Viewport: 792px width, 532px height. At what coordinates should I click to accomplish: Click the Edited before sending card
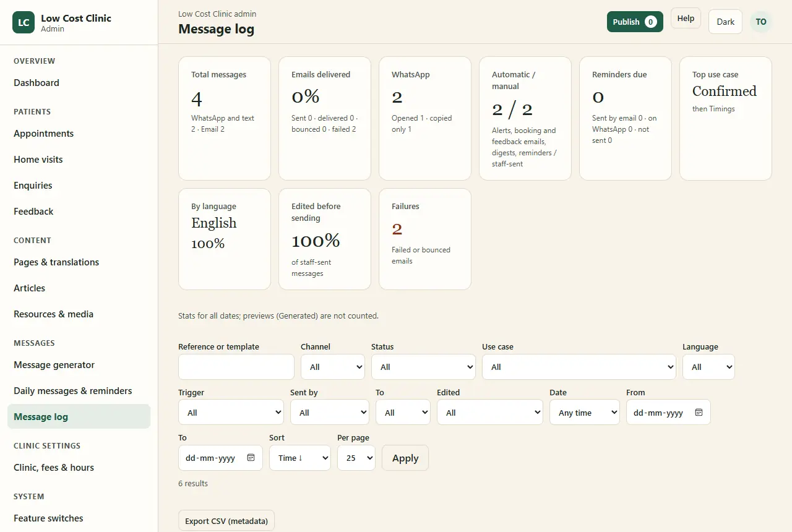tap(325, 239)
